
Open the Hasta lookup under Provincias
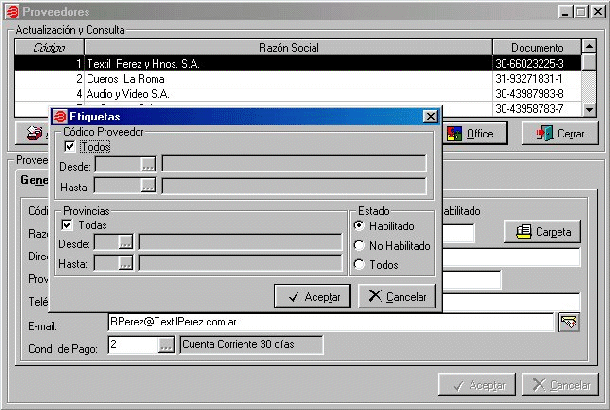(x=126, y=263)
